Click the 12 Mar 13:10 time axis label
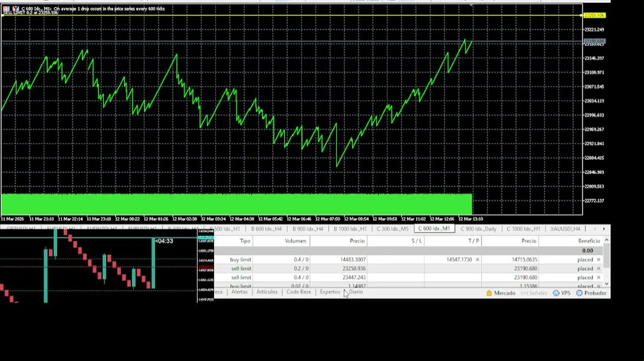Viewport: 644px width, 361px height. (x=470, y=219)
